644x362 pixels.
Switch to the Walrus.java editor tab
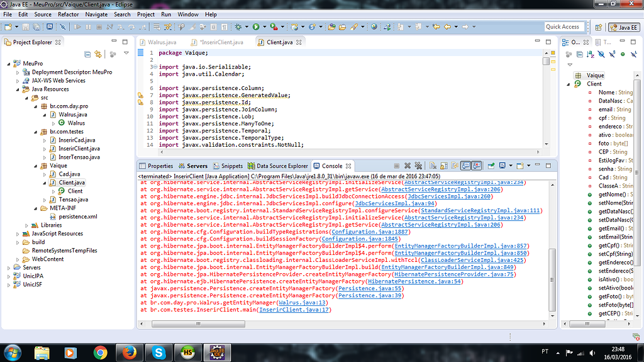(161, 42)
